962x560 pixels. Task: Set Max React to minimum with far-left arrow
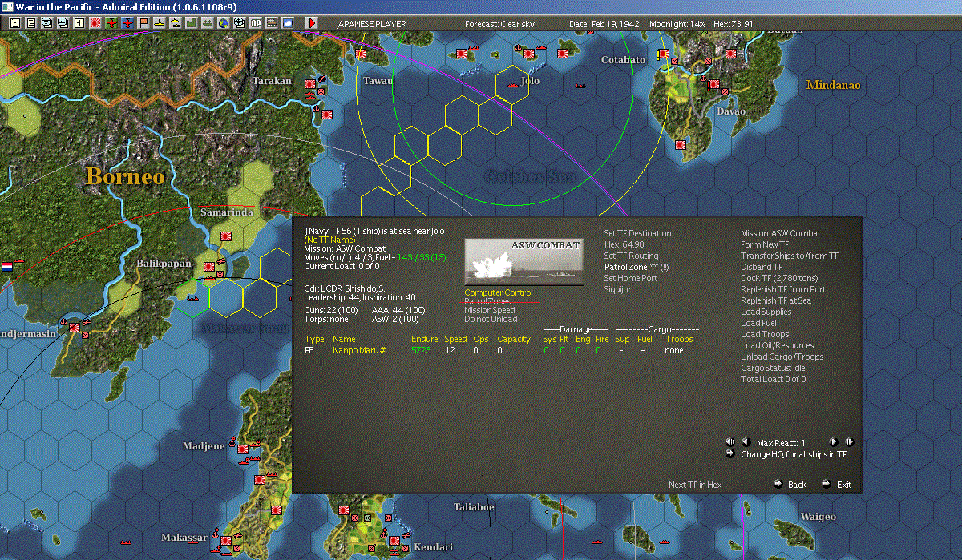730,442
